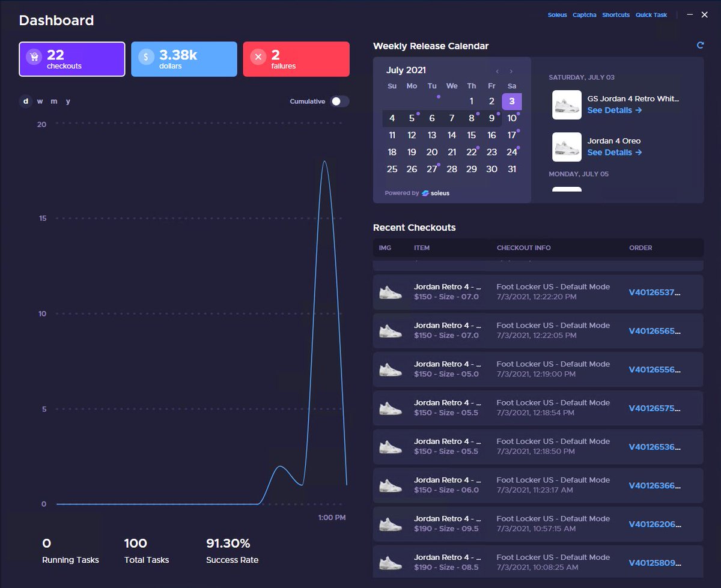Open the Captcha menu item
Screen dimensions: 721x588
tap(585, 15)
